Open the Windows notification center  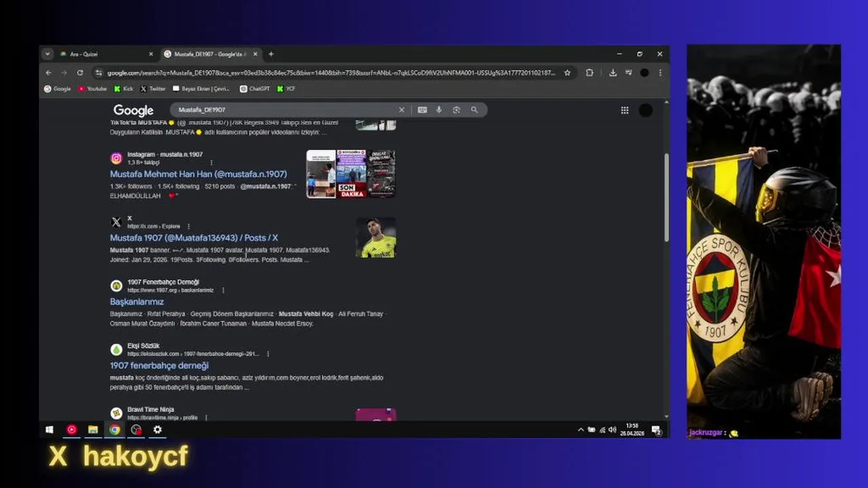click(x=656, y=430)
